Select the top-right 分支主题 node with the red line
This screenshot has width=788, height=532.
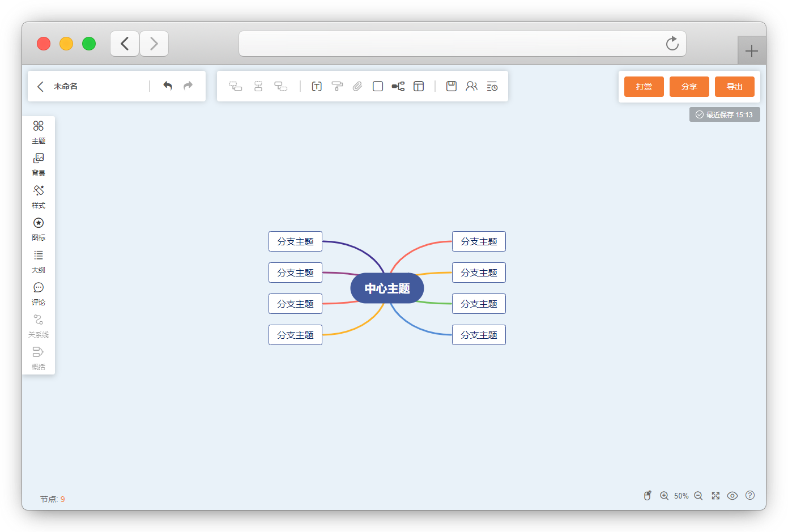pos(479,241)
